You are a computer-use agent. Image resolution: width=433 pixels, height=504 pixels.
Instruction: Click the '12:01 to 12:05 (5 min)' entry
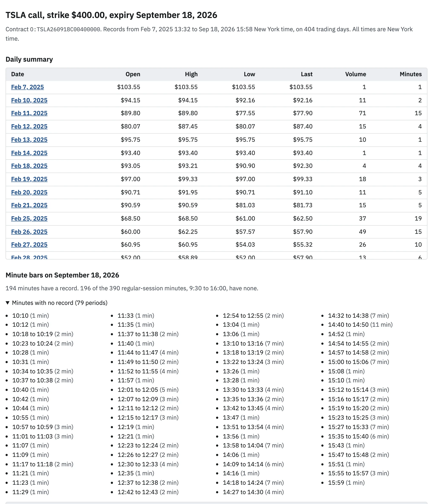click(148, 390)
